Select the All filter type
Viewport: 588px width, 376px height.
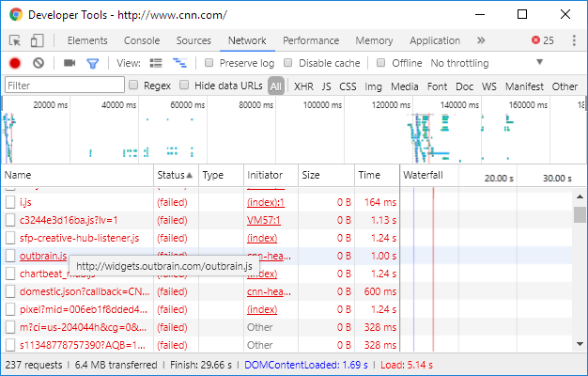coord(276,86)
